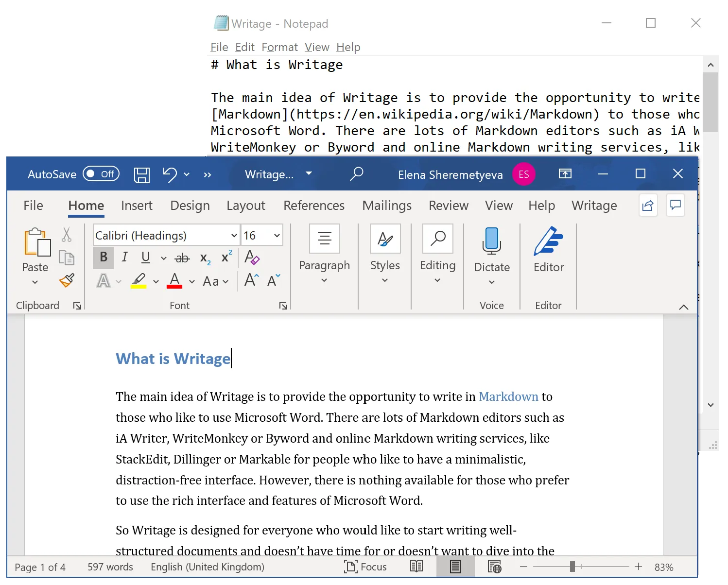Click the Share button near ribbon
The width and height of the screenshot is (728, 585).
tap(648, 205)
